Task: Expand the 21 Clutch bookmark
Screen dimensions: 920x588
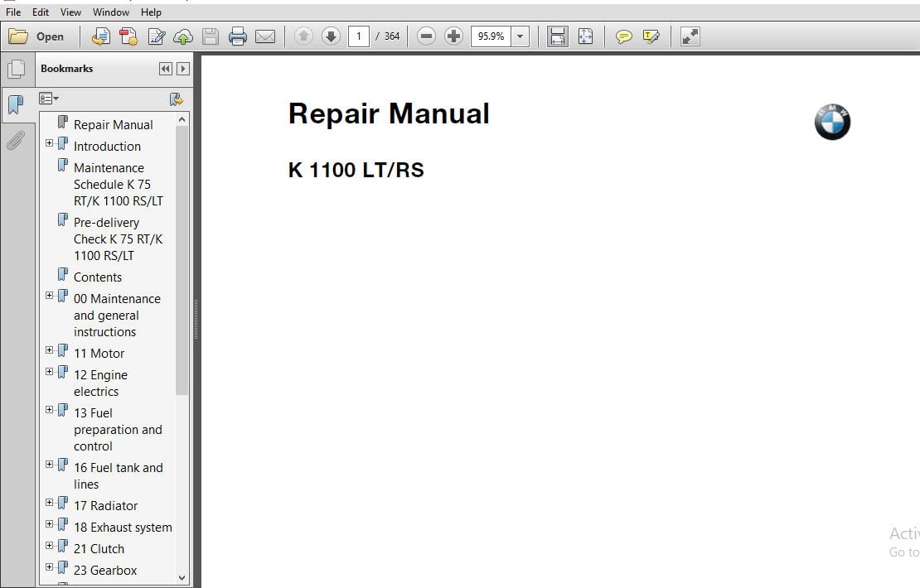Action: click(x=49, y=546)
